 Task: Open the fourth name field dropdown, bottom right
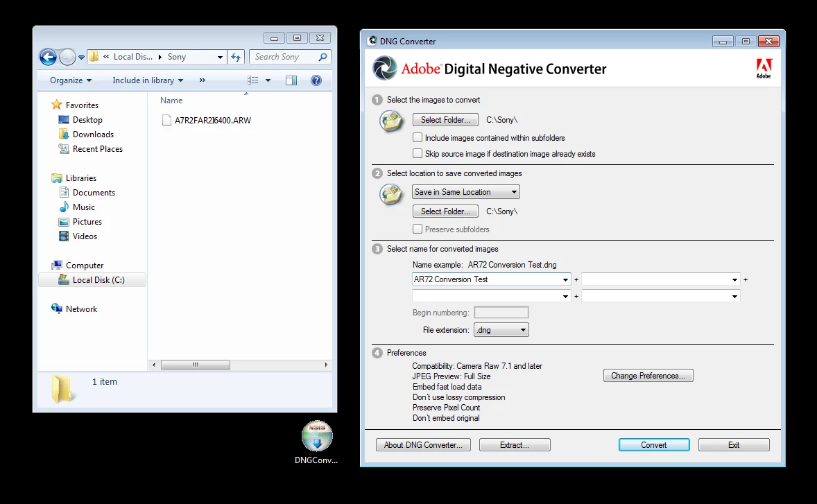[734, 296]
